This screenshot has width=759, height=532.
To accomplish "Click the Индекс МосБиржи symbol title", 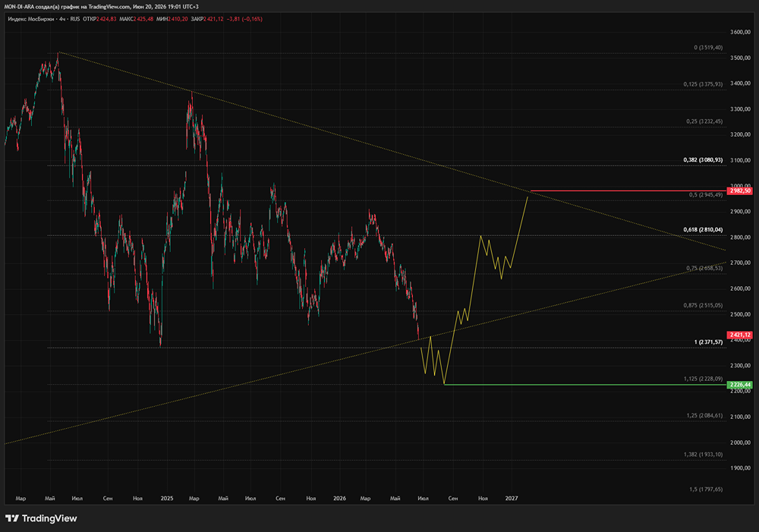I will [31, 19].
